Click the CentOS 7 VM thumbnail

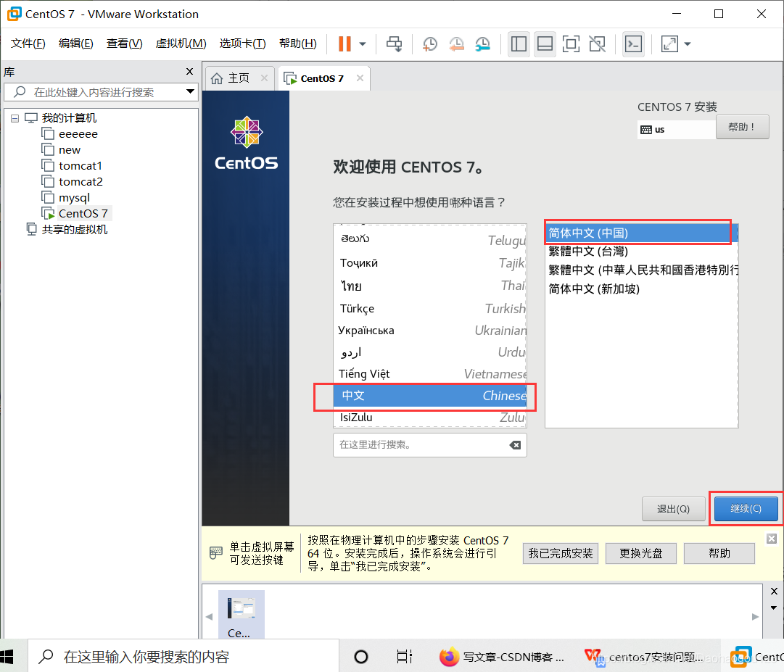(241, 615)
